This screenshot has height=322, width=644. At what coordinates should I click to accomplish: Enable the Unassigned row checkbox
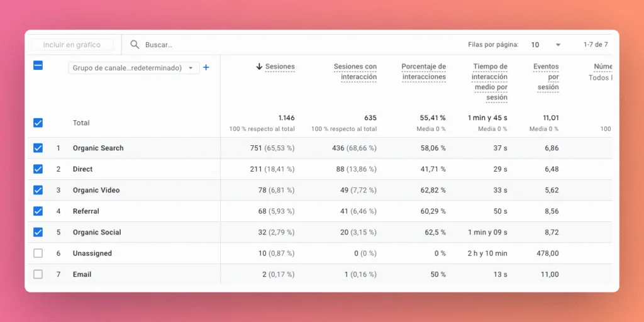coord(38,253)
